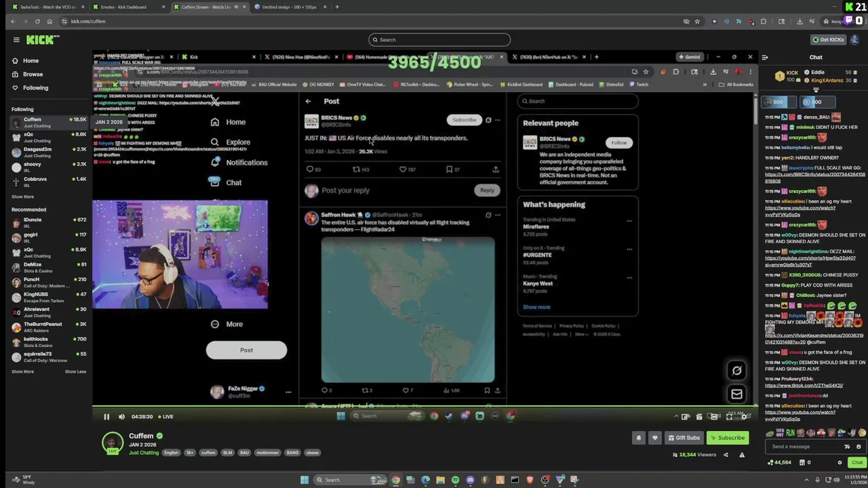Viewport: 868px width, 488px height.
Task: Open the BRICSinfo link in chat
Action: point(815,178)
